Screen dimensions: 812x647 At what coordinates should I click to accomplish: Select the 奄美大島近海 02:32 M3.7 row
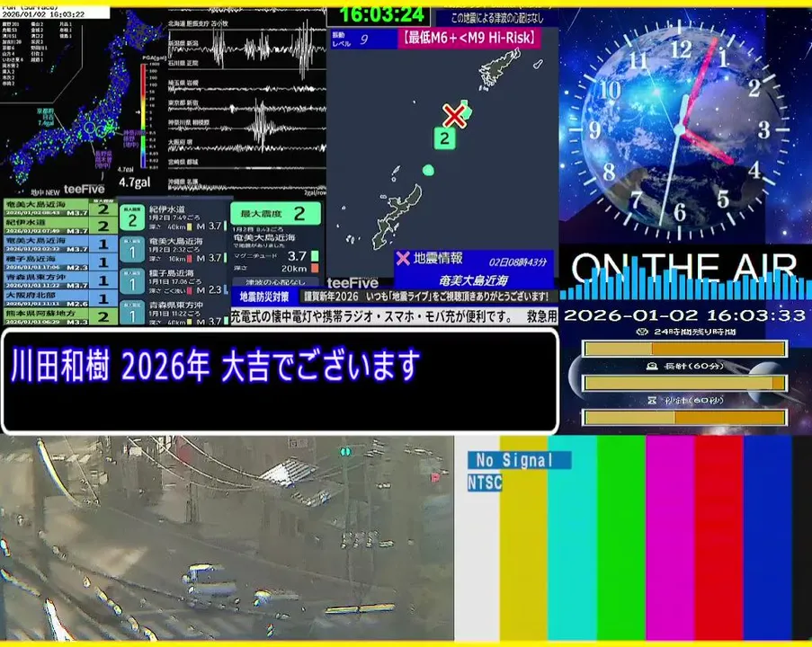[x=60, y=244]
